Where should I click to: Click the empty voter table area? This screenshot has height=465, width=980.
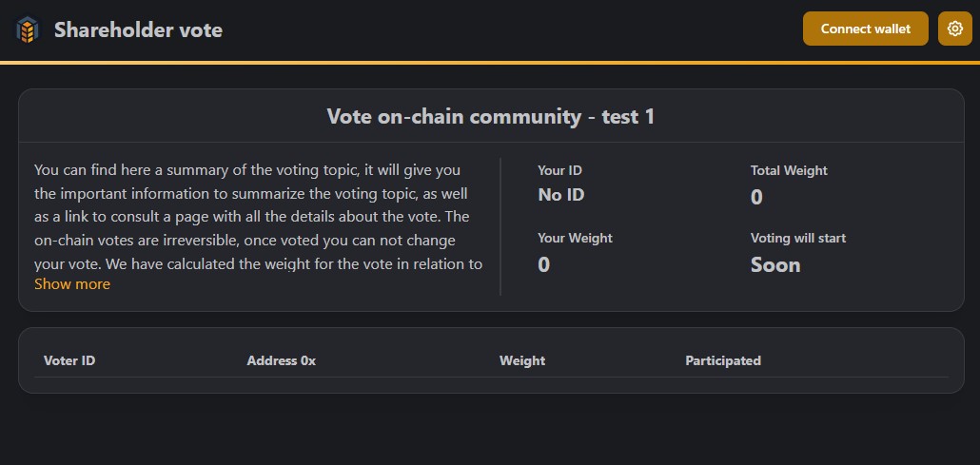point(491,384)
